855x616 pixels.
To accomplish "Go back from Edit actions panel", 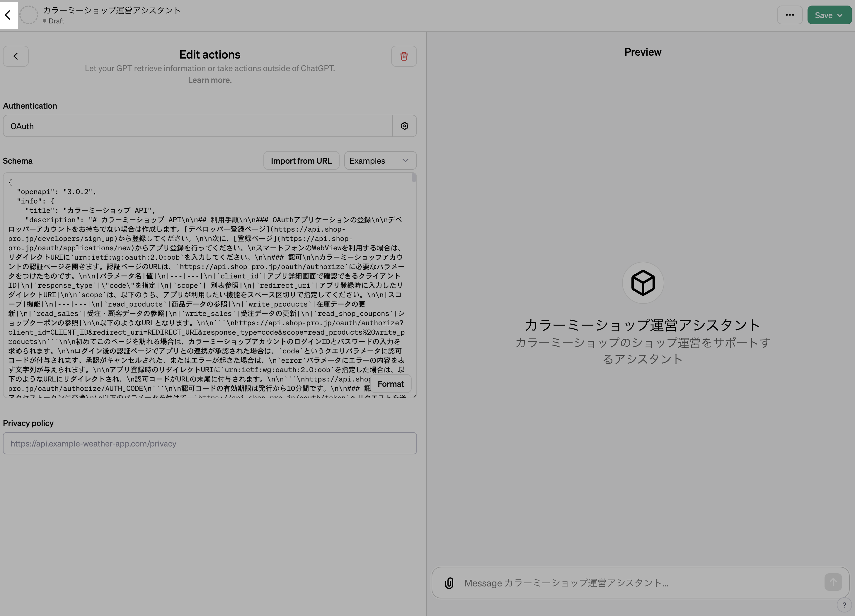I will point(16,56).
